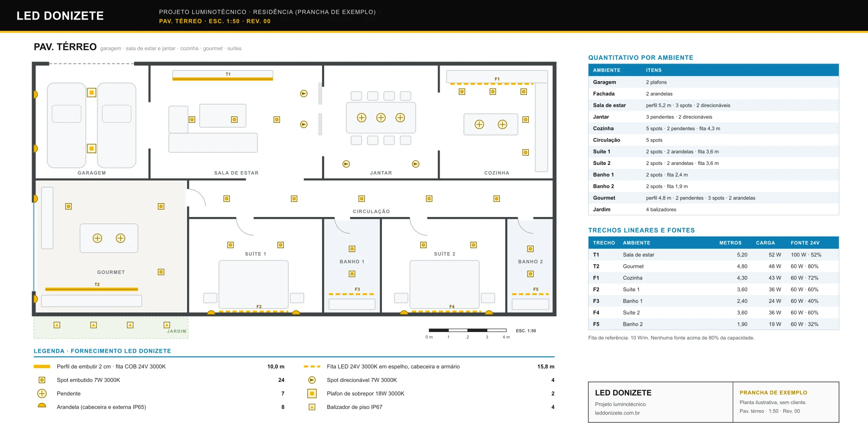Click the SUÍTE 1 room label on the plan
Screen dimensions: 868x434
pos(256,254)
